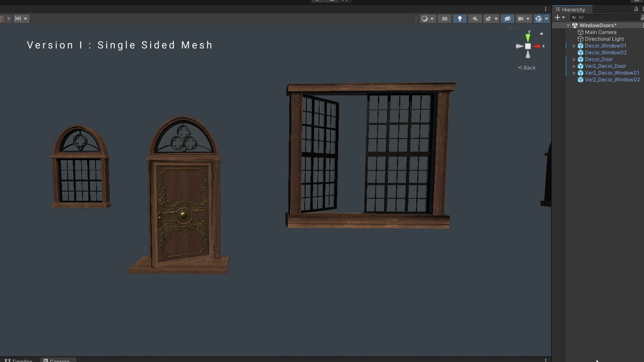Click Directional Light cube icon
This screenshot has width=644, height=362.
580,39
